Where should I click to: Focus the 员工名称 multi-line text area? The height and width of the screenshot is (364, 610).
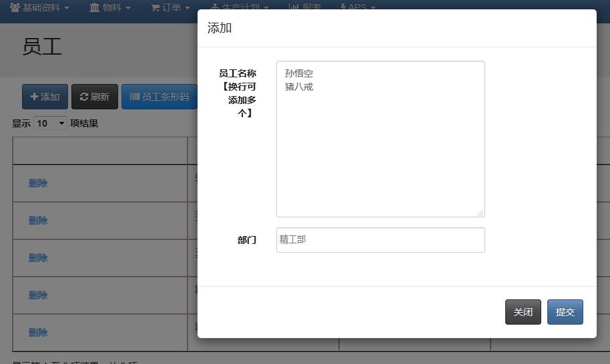tap(380, 139)
